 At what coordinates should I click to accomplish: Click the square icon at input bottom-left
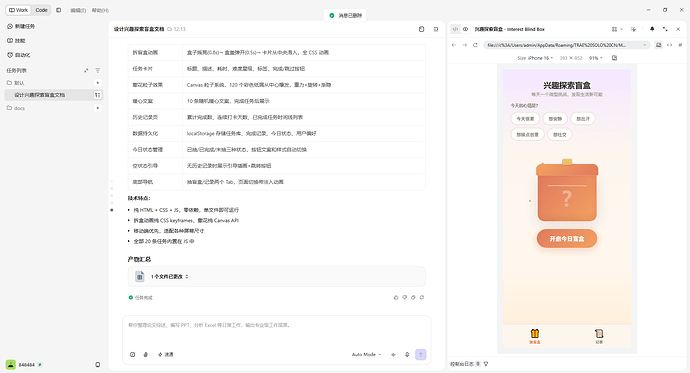point(132,355)
